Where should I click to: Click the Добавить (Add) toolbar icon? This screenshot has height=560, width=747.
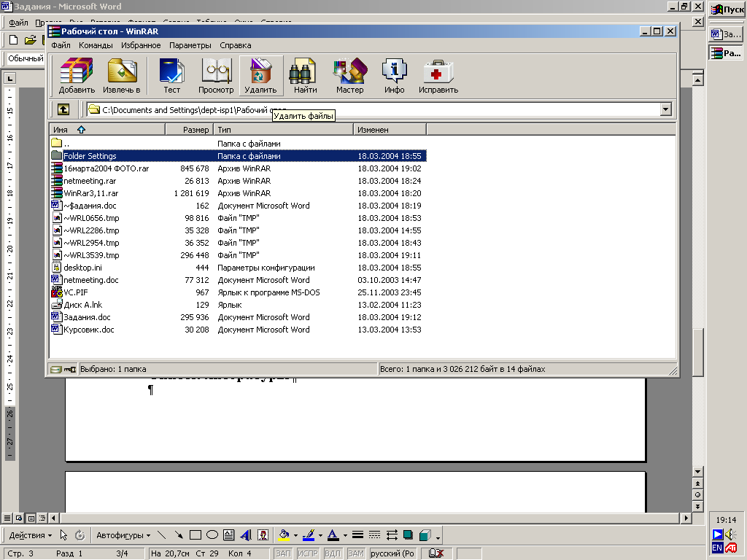click(77, 75)
